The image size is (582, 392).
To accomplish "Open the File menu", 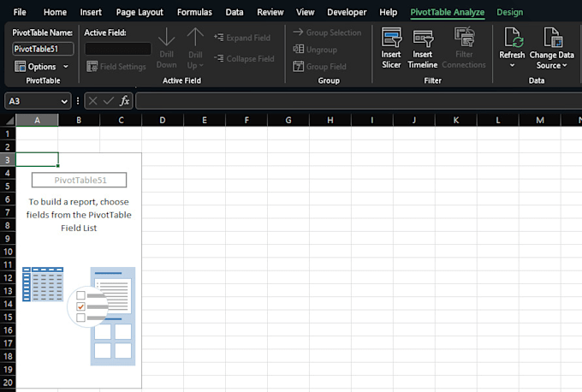I will (20, 12).
